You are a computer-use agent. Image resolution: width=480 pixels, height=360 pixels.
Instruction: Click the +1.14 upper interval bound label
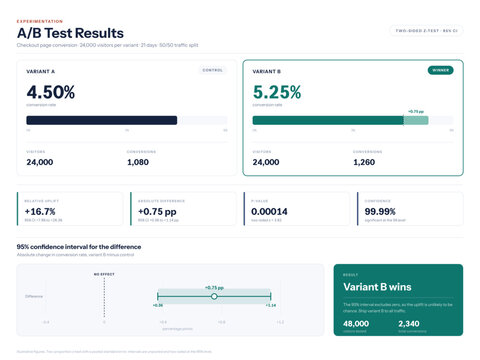tap(271, 305)
